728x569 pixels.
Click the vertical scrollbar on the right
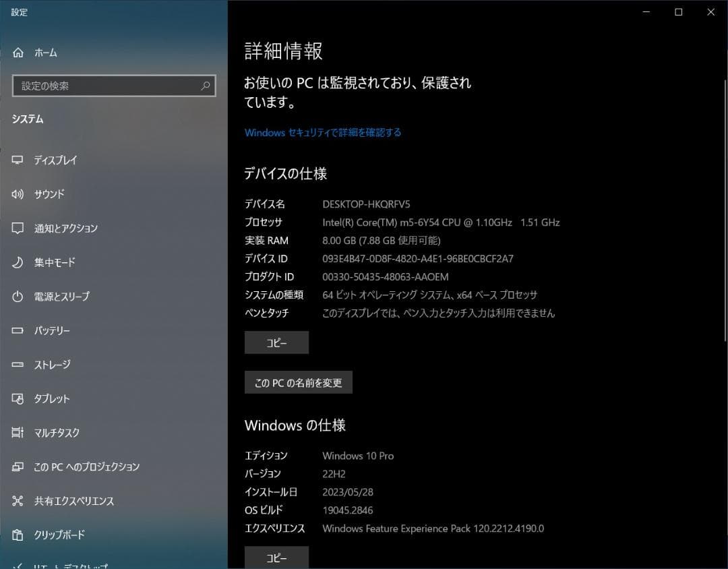pos(725,211)
